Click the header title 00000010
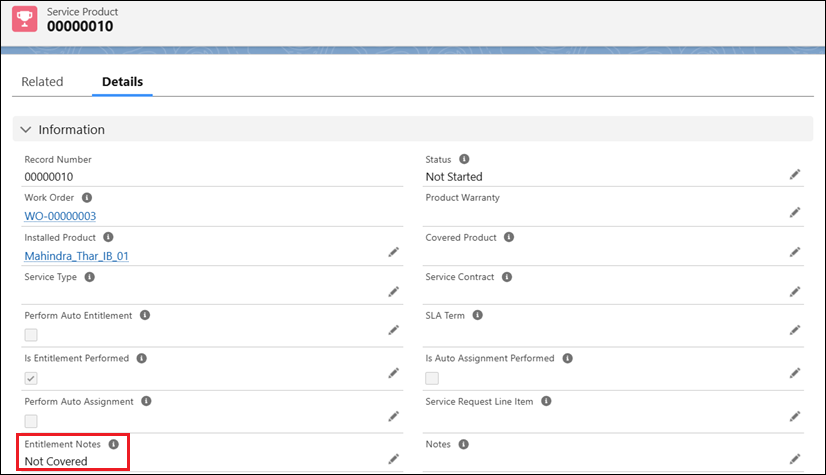 point(80,26)
